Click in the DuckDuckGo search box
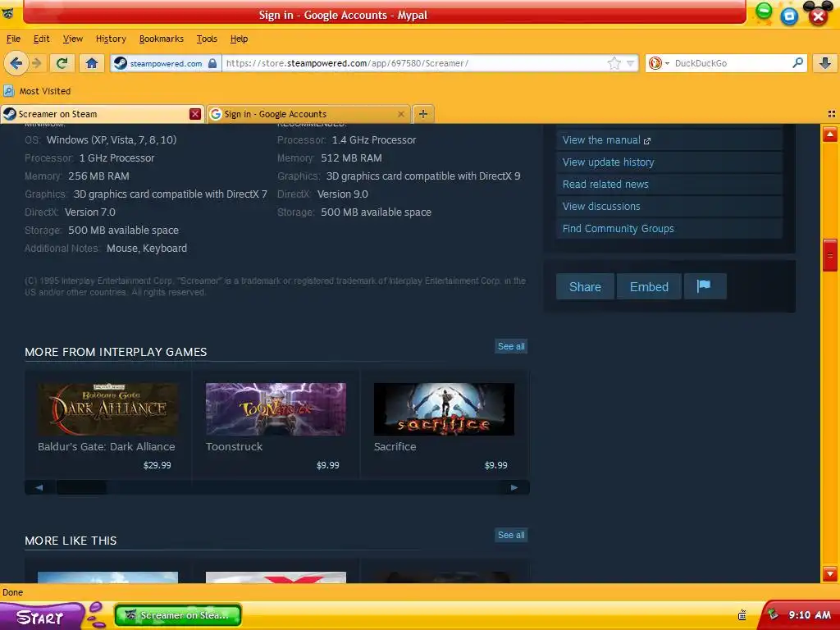This screenshot has height=630, width=840. point(731,63)
